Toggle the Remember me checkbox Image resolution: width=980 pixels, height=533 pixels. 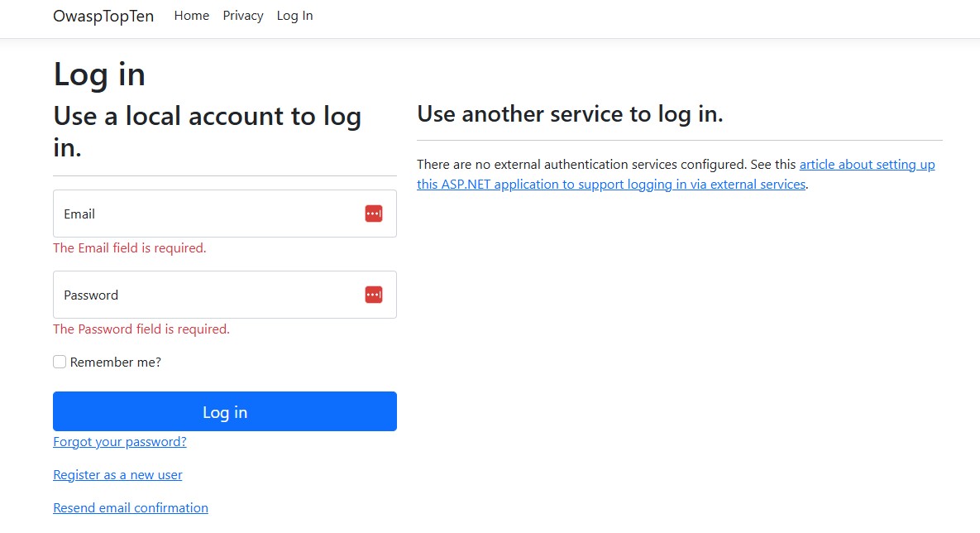[x=60, y=362]
